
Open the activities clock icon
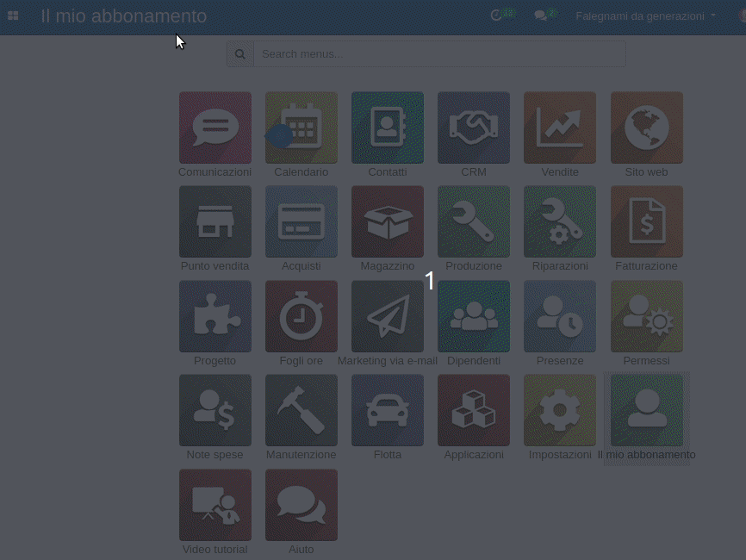pos(496,16)
